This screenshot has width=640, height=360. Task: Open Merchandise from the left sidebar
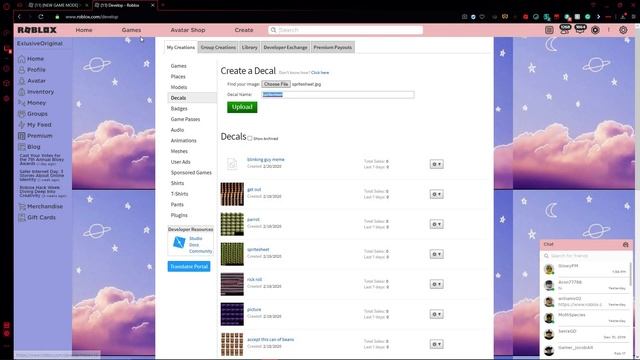pos(40,207)
